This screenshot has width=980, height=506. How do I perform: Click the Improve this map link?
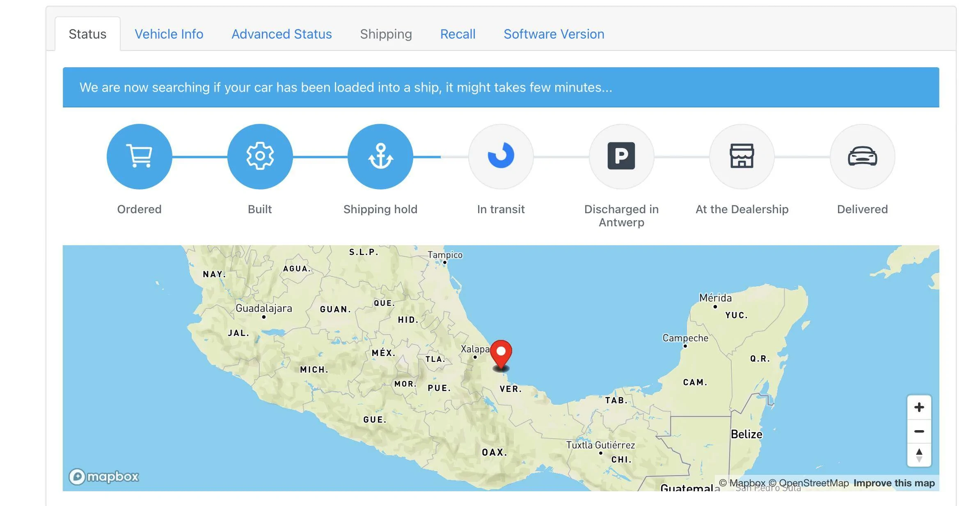coord(894,483)
